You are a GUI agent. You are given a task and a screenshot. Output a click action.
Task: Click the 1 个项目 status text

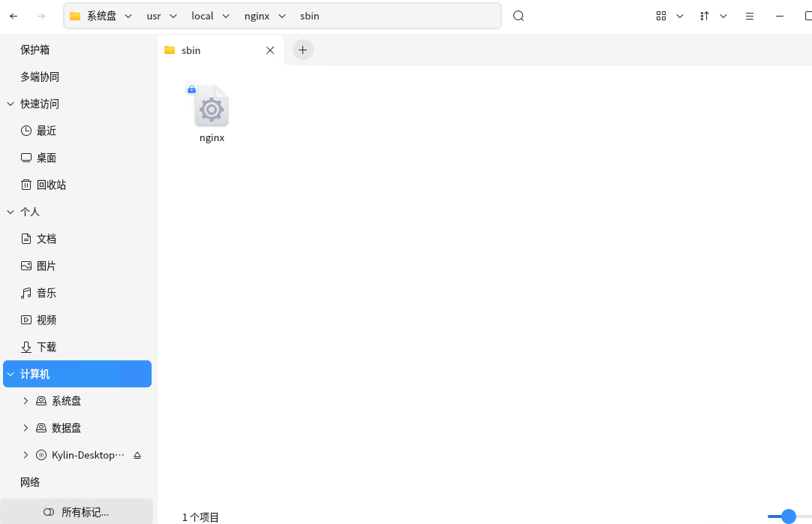tap(200, 517)
